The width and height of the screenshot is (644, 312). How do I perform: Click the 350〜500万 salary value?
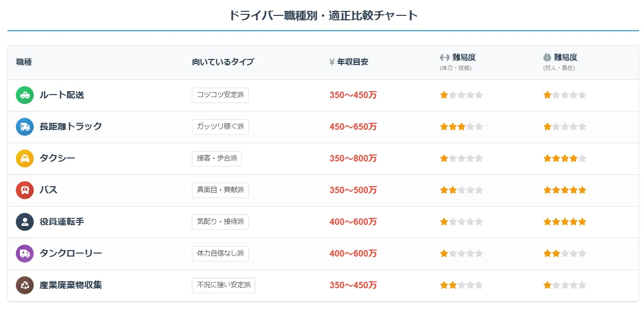(353, 190)
